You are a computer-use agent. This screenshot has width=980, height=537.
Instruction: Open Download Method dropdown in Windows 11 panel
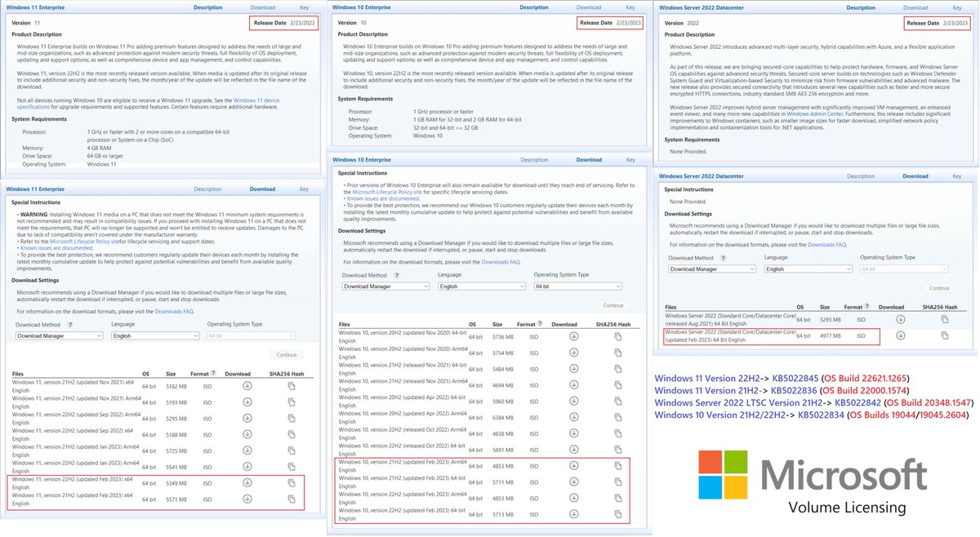[60, 335]
